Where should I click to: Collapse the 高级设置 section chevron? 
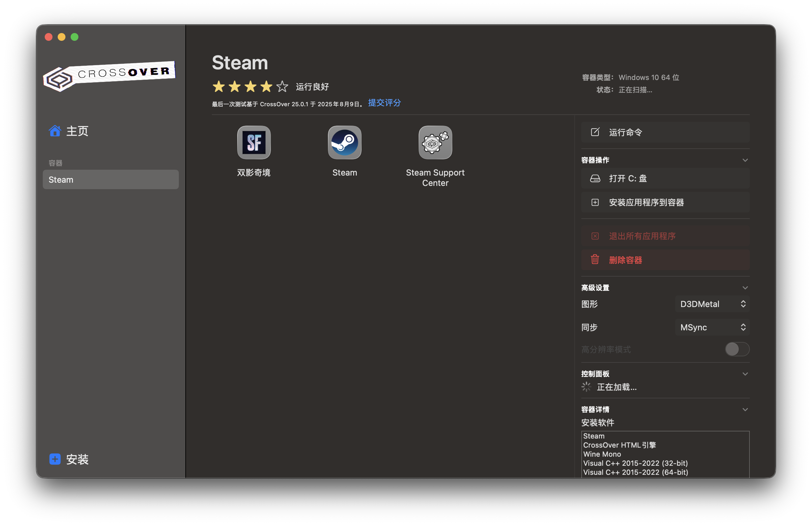coord(745,288)
